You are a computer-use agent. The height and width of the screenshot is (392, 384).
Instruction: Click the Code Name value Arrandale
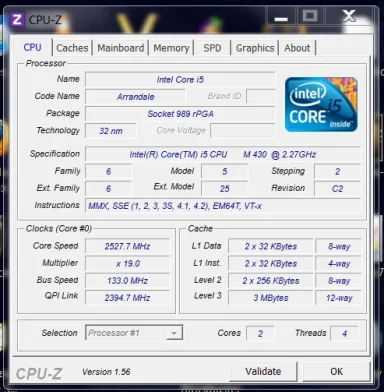point(135,97)
